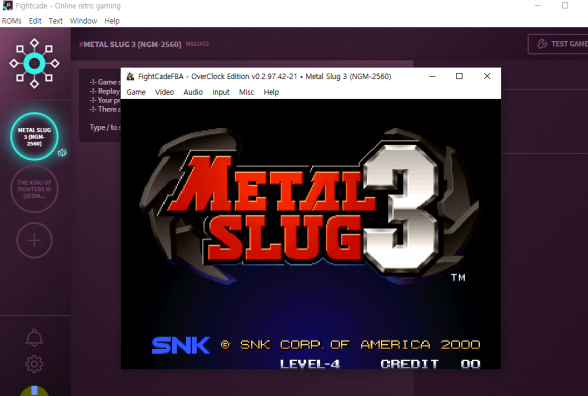
Task: Open the Video menu in FightCadeFBA
Action: (164, 92)
